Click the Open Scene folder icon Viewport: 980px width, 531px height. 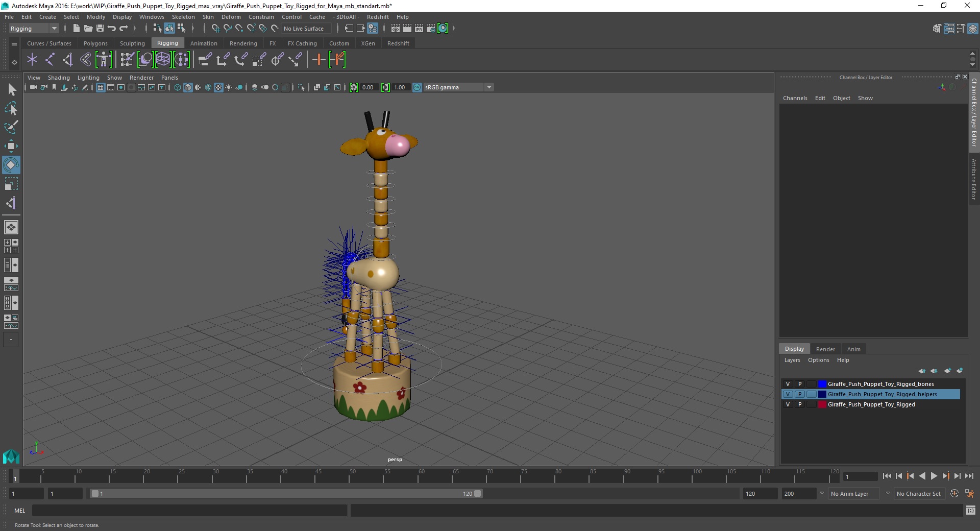click(x=88, y=29)
